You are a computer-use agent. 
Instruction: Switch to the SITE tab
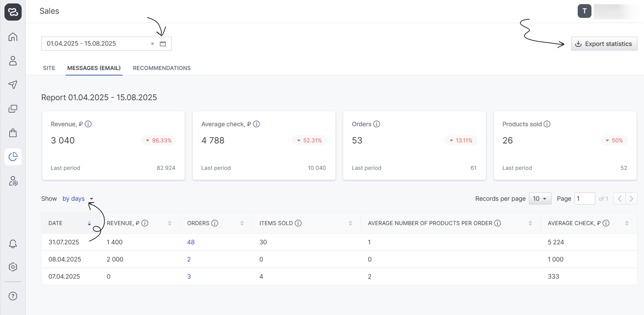[49, 68]
